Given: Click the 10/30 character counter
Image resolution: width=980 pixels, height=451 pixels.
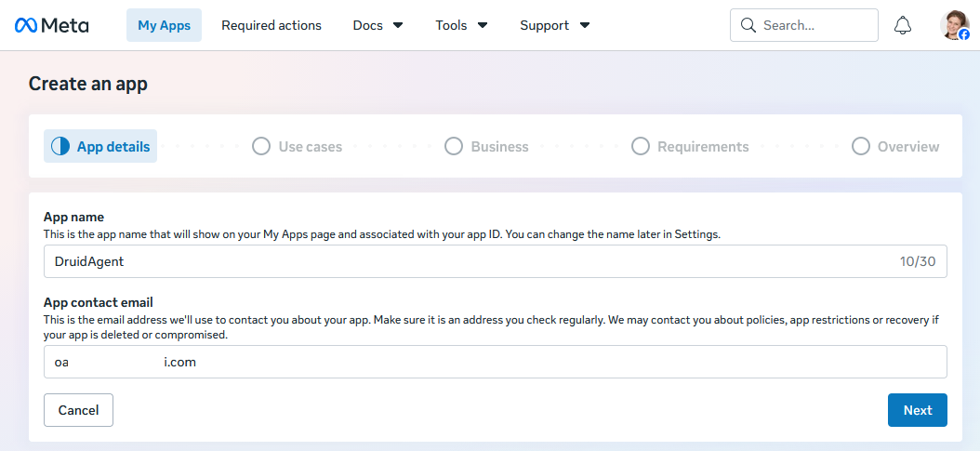Looking at the screenshot, I should pos(918,261).
